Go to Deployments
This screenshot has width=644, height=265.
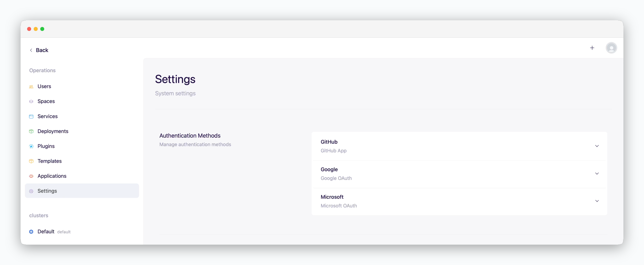82,131
